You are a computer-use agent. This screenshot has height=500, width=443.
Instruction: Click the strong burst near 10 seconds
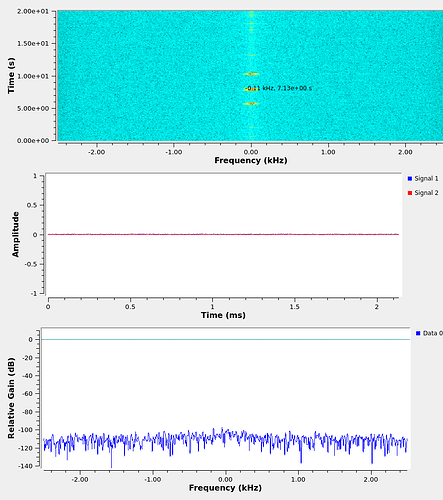[x=251, y=74]
